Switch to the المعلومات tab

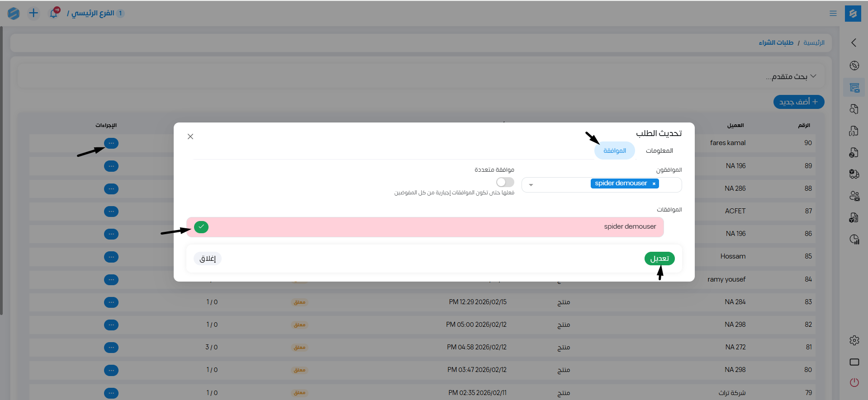(x=659, y=151)
